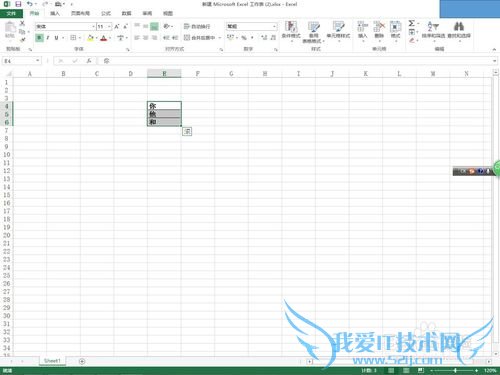Click the Quick Analysis button below the selection

(x=187, y=131)
